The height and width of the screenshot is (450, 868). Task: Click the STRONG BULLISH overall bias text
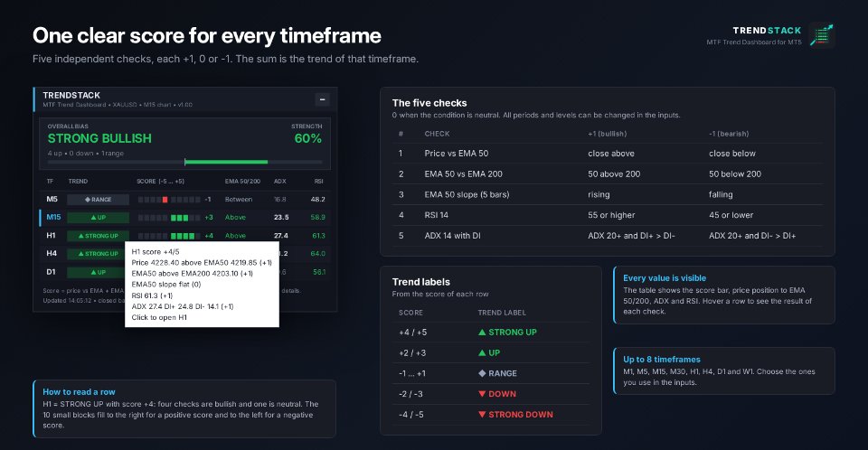99,138
